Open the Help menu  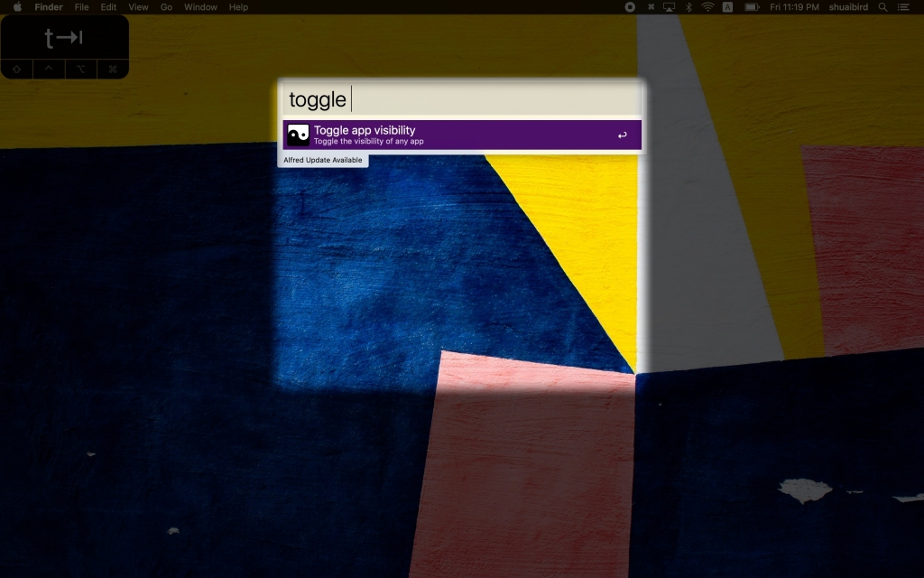pos(238,7)
